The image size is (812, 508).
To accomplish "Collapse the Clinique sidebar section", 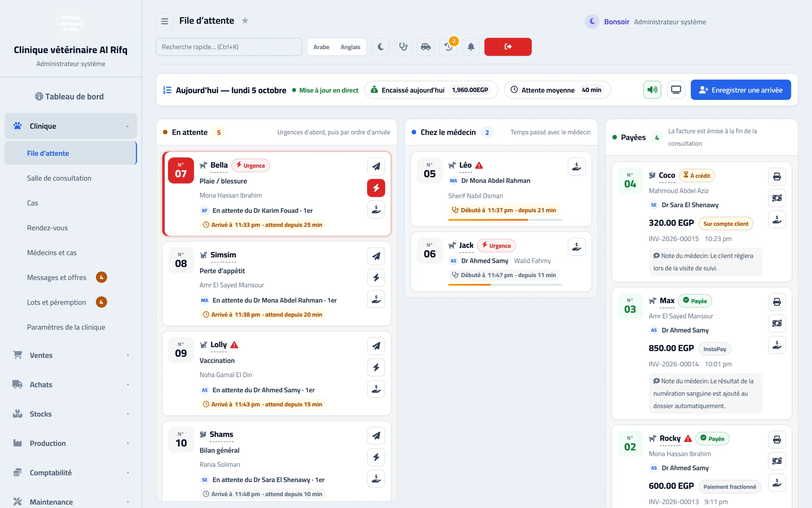I will pyautogui.click(x=70, y=126).
